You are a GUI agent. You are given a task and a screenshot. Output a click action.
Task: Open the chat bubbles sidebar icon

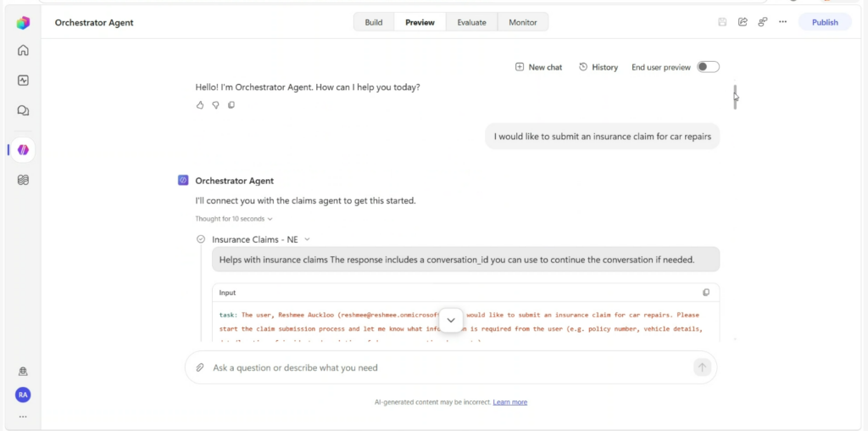pos(23,110)
